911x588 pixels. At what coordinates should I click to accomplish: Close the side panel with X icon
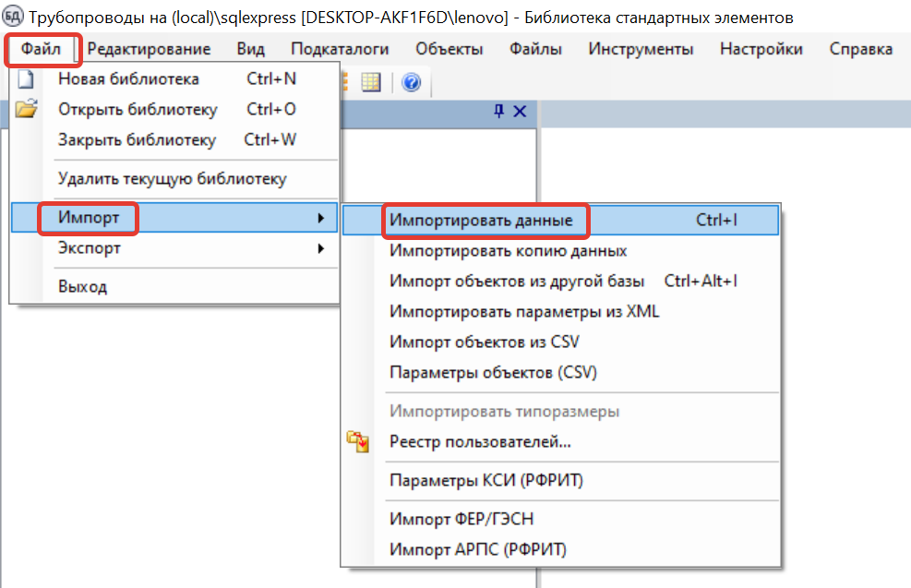click(x=520, y=111)
